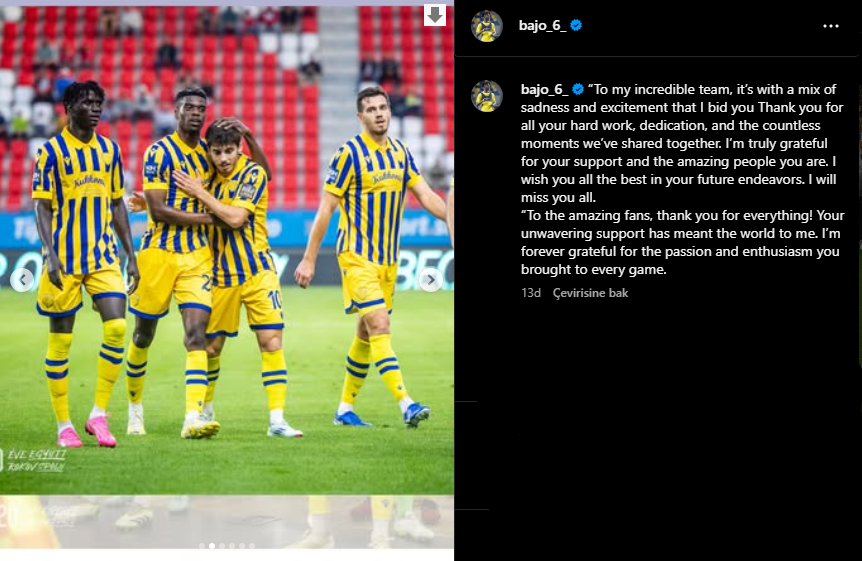Click the football players photo
This screenshot has width=862, height=561.
(x=226, y=250)
